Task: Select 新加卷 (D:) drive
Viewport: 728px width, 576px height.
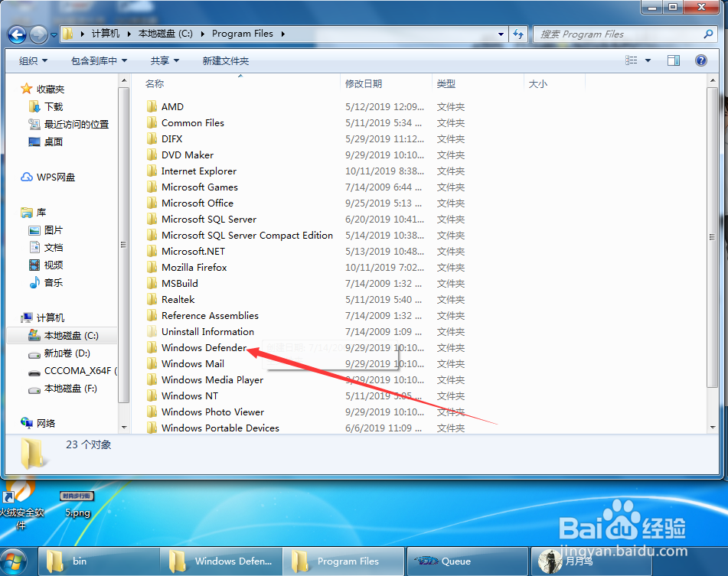Action: pyautogui.click(x=67, y=353)
